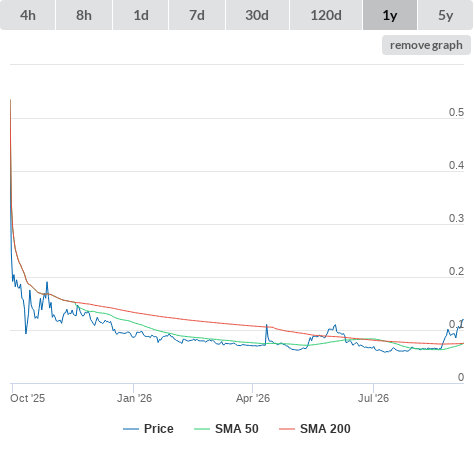Open the 7d chart range
The height and width of the screenshot is (455, 474).
point(197,15)
